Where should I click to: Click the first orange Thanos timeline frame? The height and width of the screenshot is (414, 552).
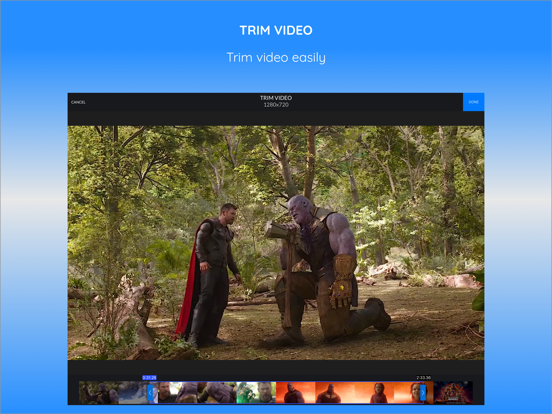point(296,392)
